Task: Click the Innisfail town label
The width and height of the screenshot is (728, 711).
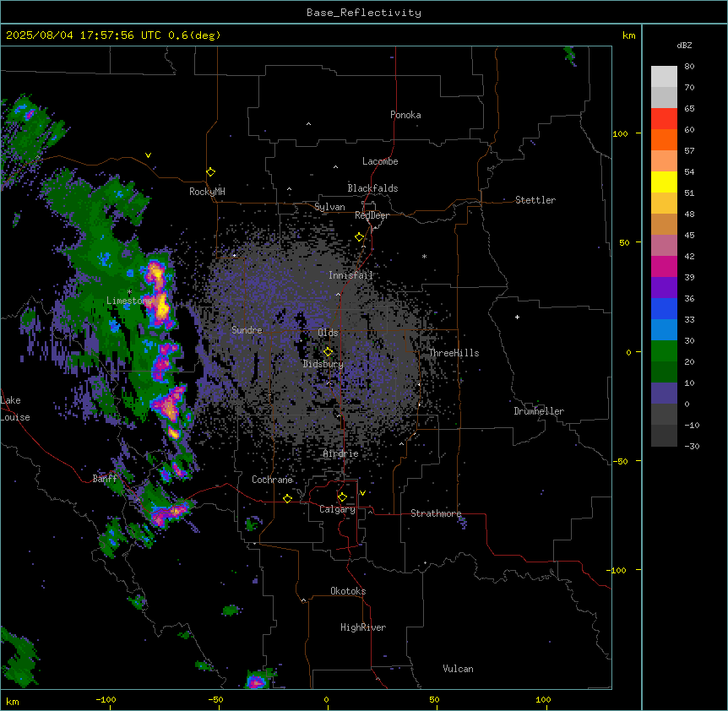Action: (350, 275)
